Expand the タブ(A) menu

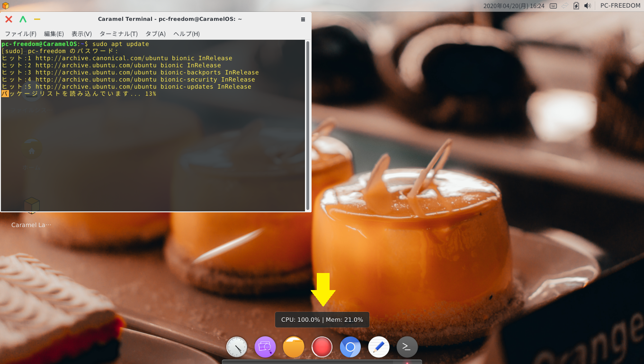(155, 34)
